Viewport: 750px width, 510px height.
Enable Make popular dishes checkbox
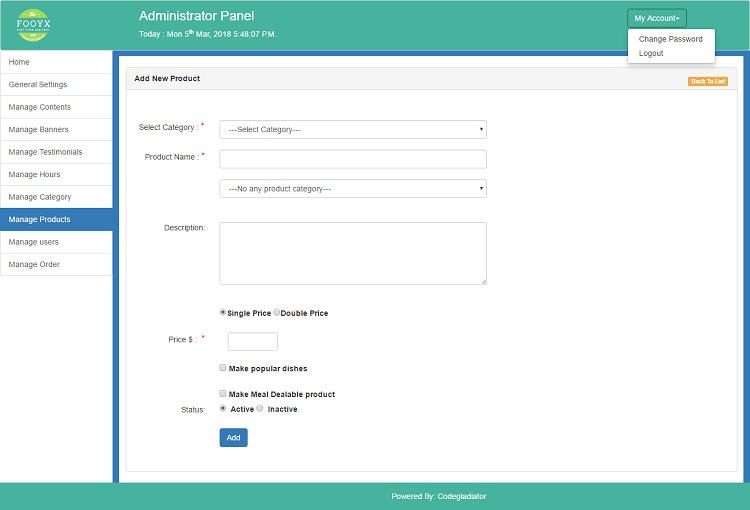tap(223, 368)
